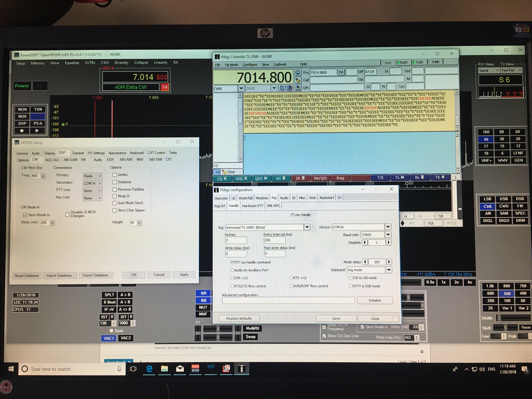Open the CAT Control tab in HPSDR Setup

[x=156, y=153]
